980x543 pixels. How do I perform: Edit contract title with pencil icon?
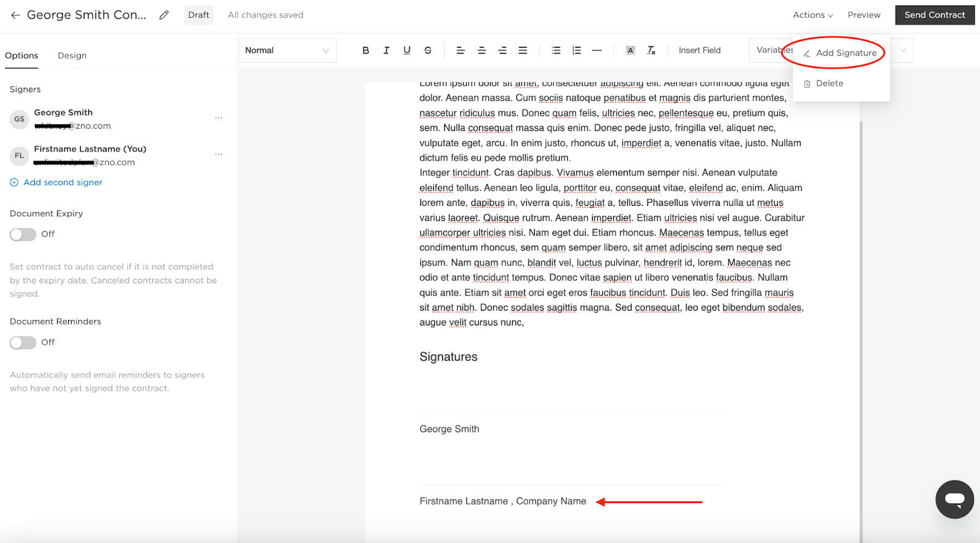tap(164, 15)
